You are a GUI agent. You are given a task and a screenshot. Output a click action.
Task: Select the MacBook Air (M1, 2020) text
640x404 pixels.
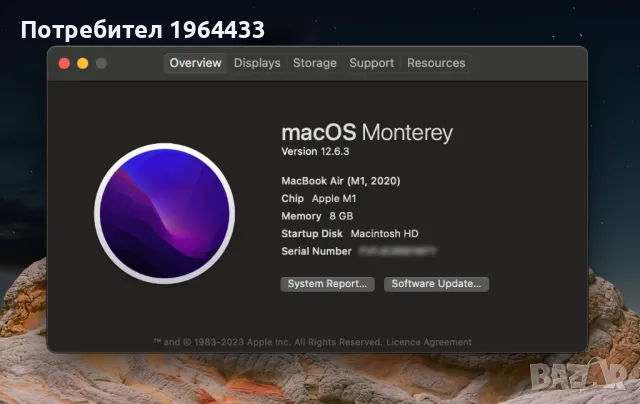341,181
